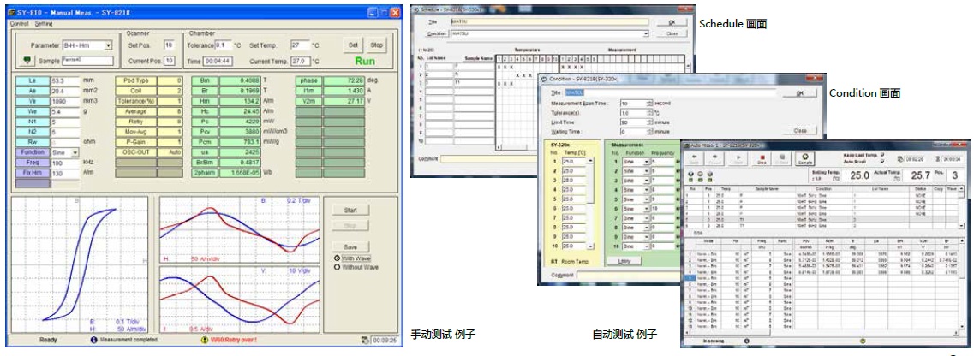The image size is (980, 356).
Task: Click the Save button
Action: (x=350, y=246)
